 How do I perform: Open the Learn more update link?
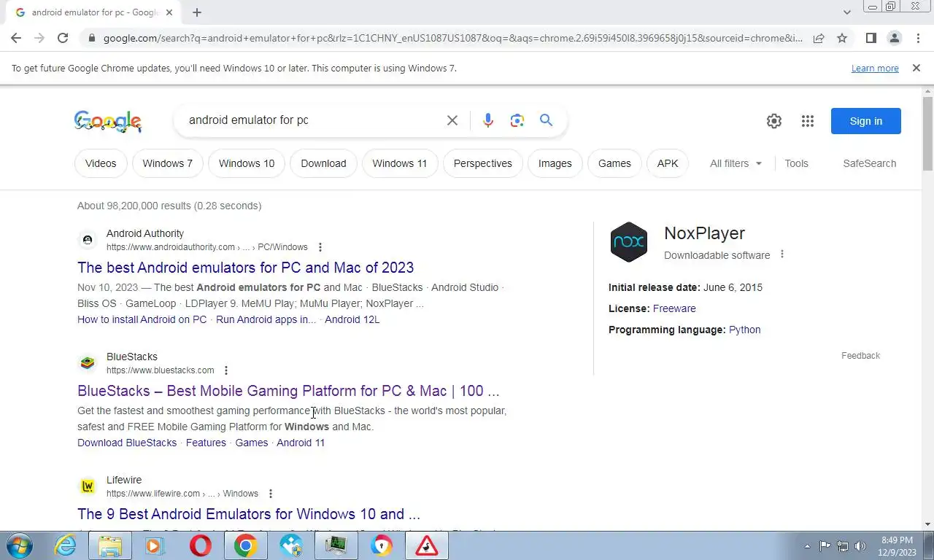[875, 68]
